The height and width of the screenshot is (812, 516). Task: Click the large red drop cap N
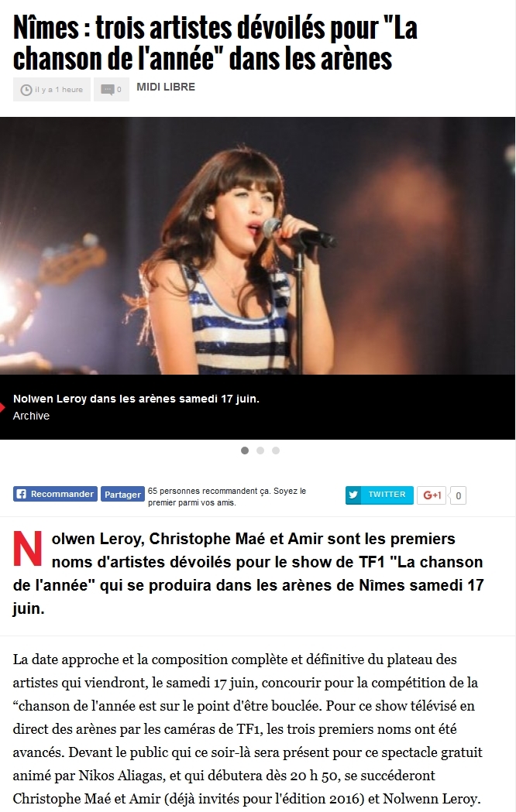point(27,548)
